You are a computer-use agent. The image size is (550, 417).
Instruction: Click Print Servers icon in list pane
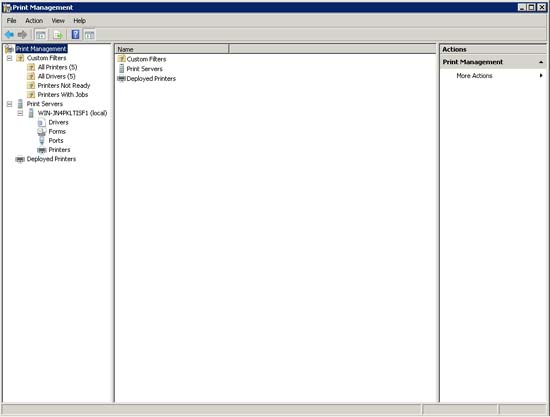click(x=121, y=68)
